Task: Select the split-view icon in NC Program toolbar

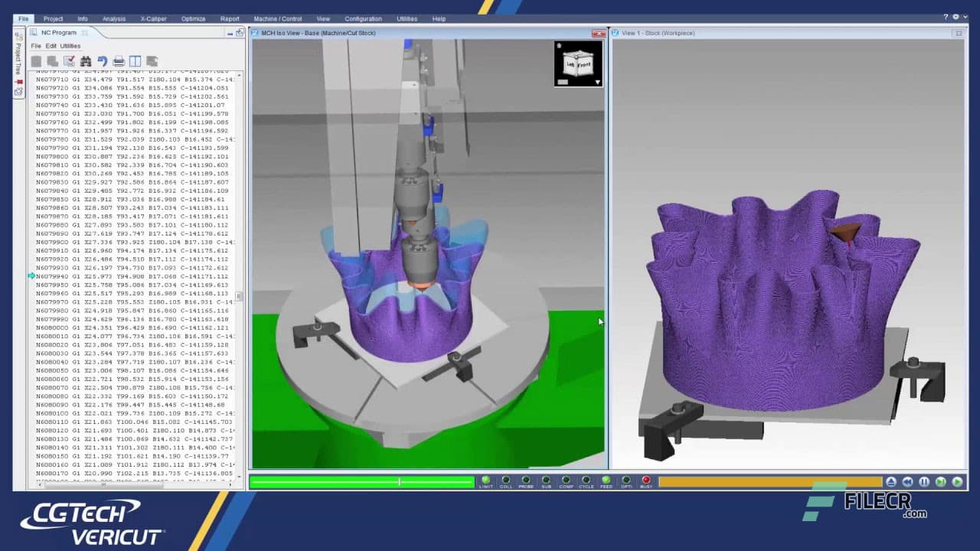Action: coord(137,61)
